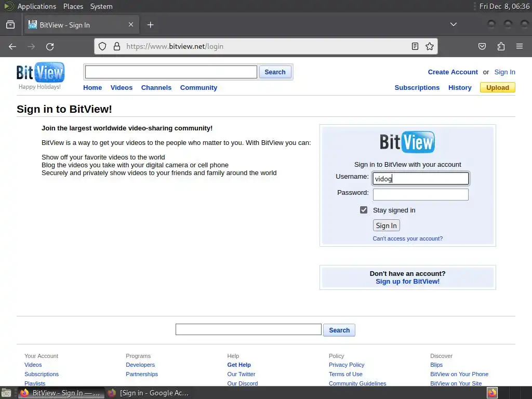Open the Firefox hamburger menu
This screenshot has height=399, width=532.
[x=520, y=46]
